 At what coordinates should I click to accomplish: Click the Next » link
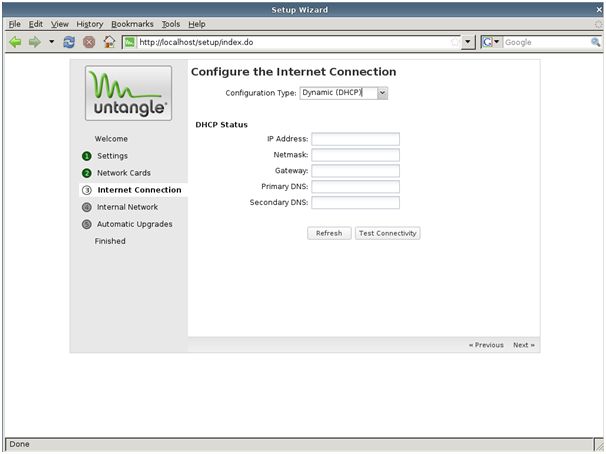524,345
